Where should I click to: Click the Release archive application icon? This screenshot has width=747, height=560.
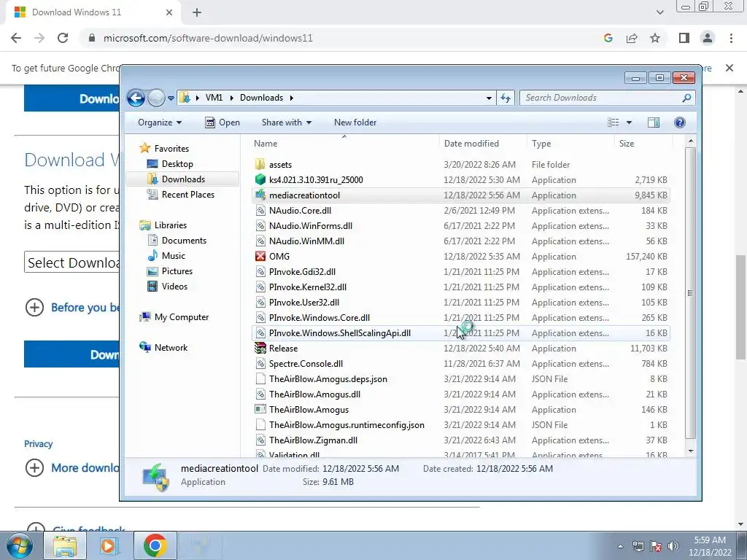(260, 348)
